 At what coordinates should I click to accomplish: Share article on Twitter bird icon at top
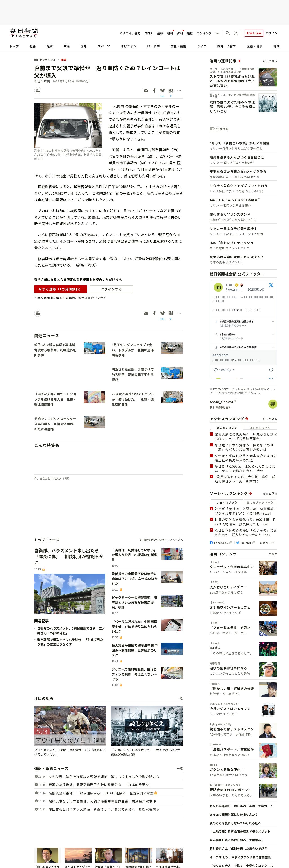click(163, 90)
